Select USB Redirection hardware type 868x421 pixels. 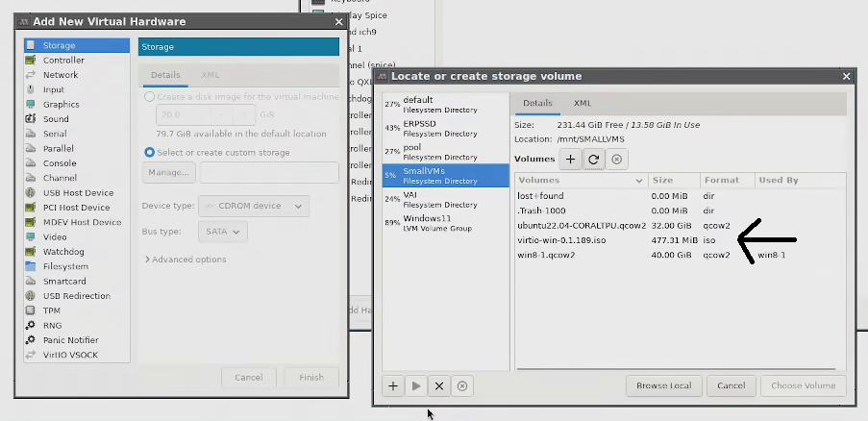pos(77,296)
